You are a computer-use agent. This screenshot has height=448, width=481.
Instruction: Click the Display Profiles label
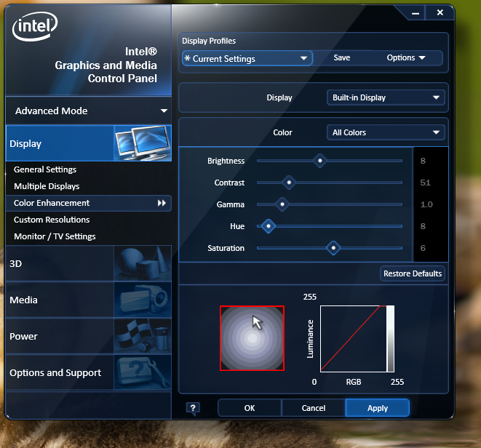point(209,41)
